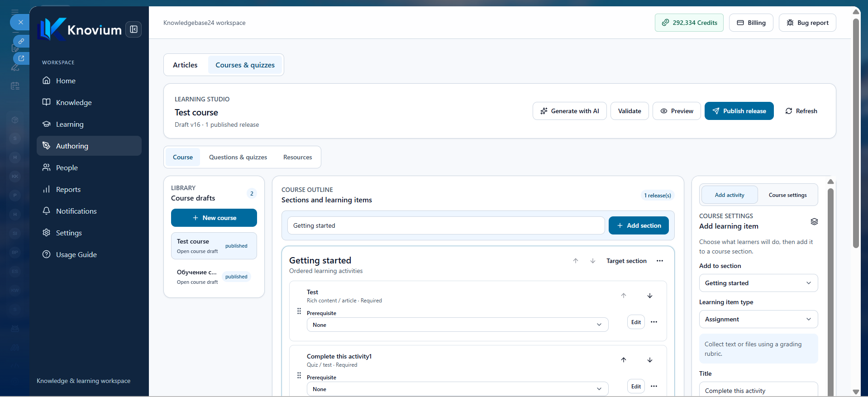Open the Add to section dropdown
Viewport: 868px width, 397px height.
tap(758, 283)
